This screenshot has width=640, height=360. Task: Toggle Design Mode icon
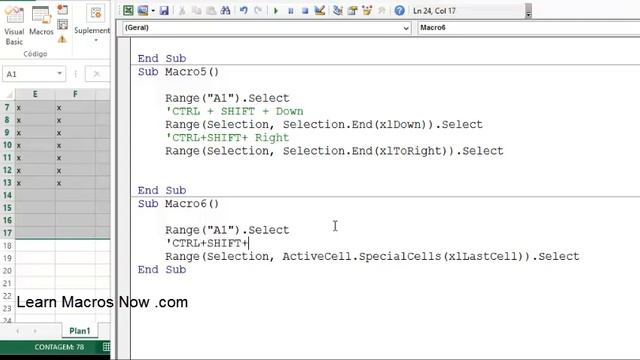[x=320, y=11]
